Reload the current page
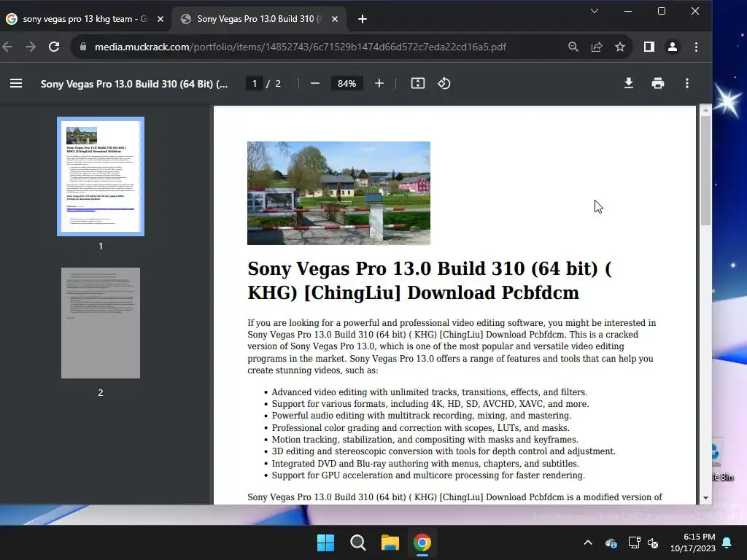747x560 pixels. pyautogui.click(x=54, y=47)
